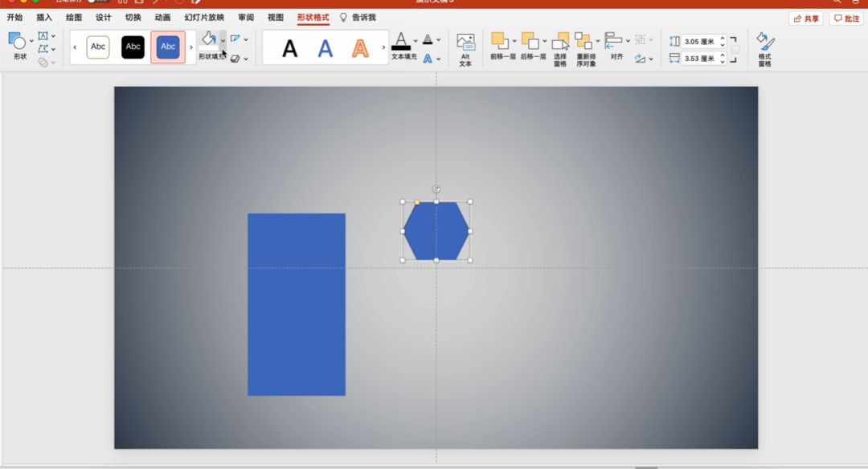868x469 pixels.
Task: Click the 形状填充 paint bucket icon
Action: pos(209,39)
